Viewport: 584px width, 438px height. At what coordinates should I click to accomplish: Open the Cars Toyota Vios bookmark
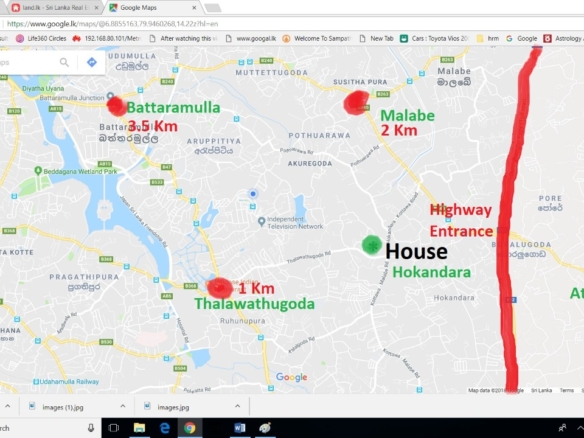(x=434, y=38)
